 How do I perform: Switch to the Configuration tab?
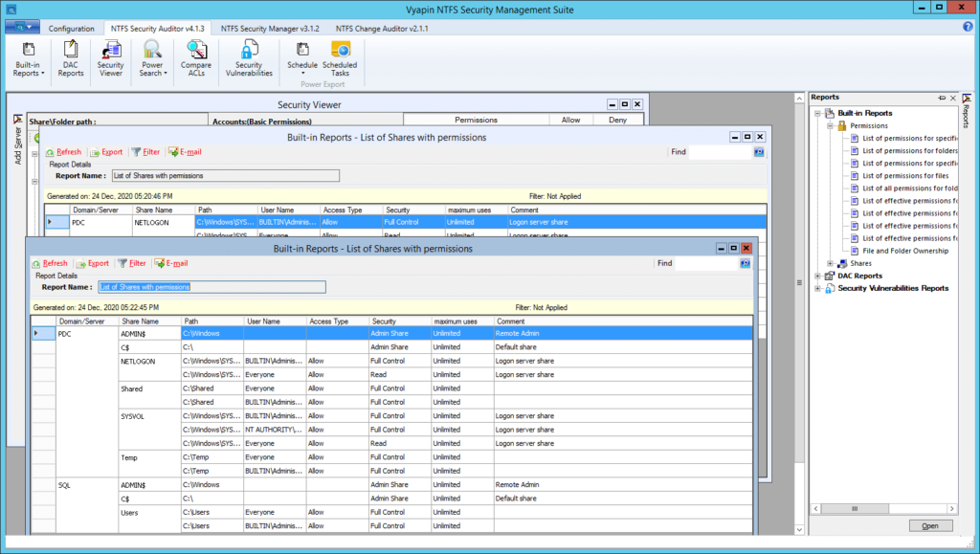(72, 29)
